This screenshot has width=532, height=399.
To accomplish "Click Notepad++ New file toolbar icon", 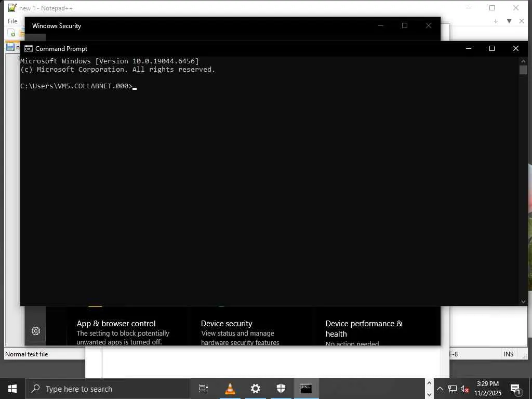I will (x=11, y=33).
